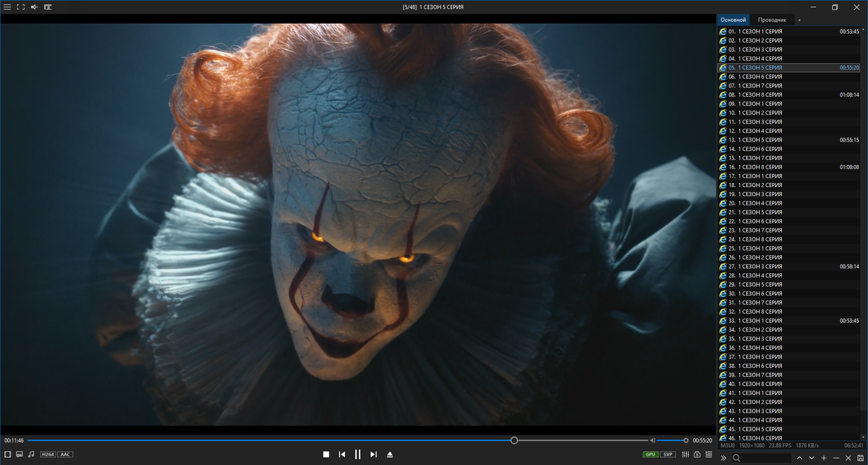The image size is (868, 465).
Task: Click the total playlist time 06:52:41
Action: click(853, 445)
